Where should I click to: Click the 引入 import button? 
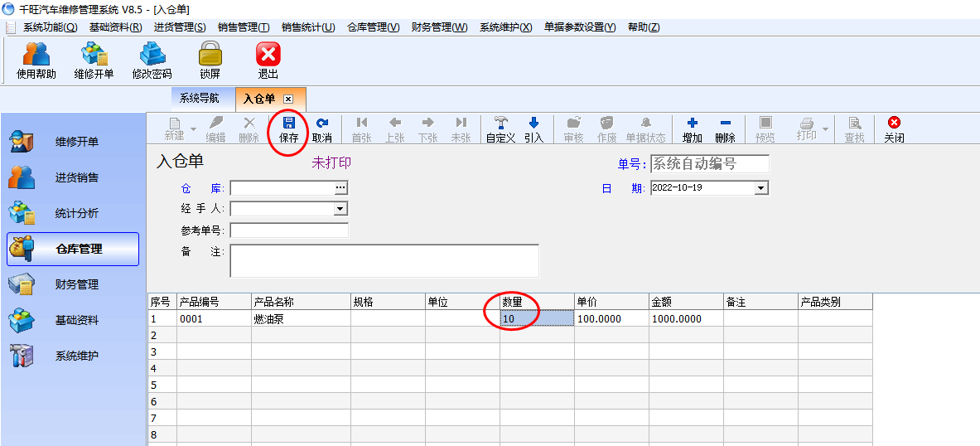[533, 130]
